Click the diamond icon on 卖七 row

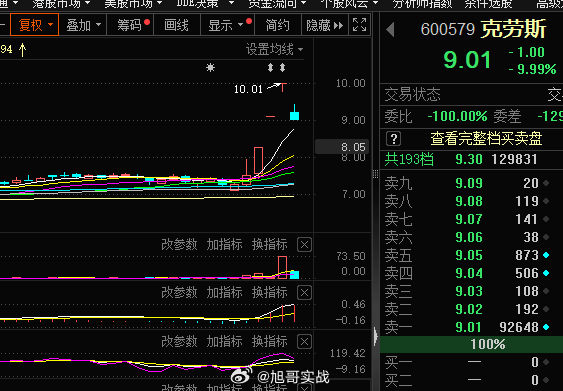[x=546, y=219]
